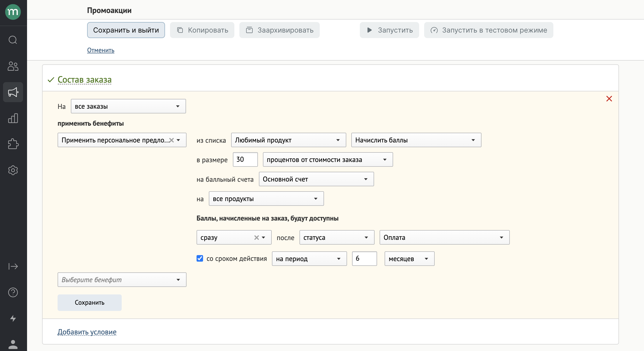Open the 'Любимый продукт' list dropdown
This screenshot has width=644, height=351.
[289, 140]
